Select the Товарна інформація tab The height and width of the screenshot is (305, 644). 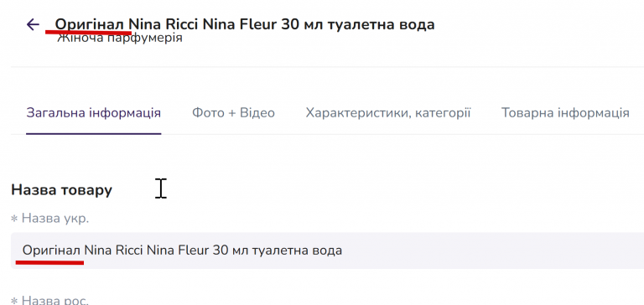coord(565,113)
